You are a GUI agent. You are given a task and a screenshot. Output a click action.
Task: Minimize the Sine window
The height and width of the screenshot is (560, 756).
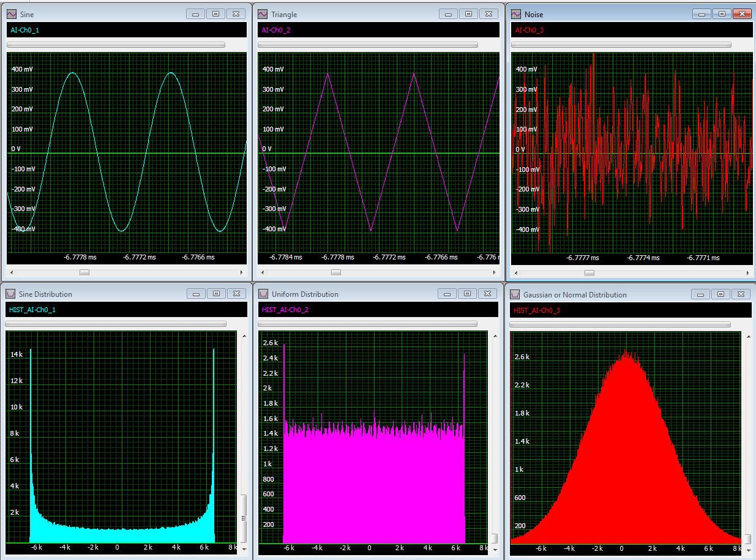point(195,13)
